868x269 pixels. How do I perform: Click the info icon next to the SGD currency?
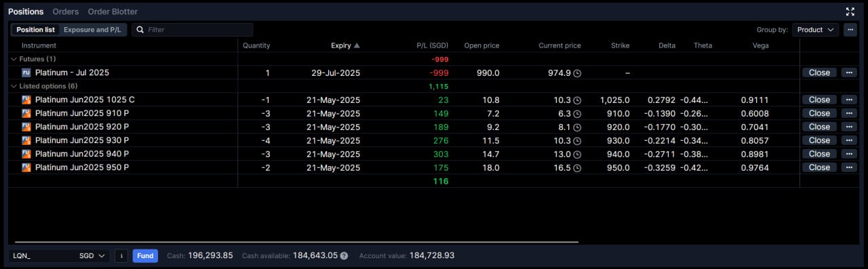click(x=121, y=255)
